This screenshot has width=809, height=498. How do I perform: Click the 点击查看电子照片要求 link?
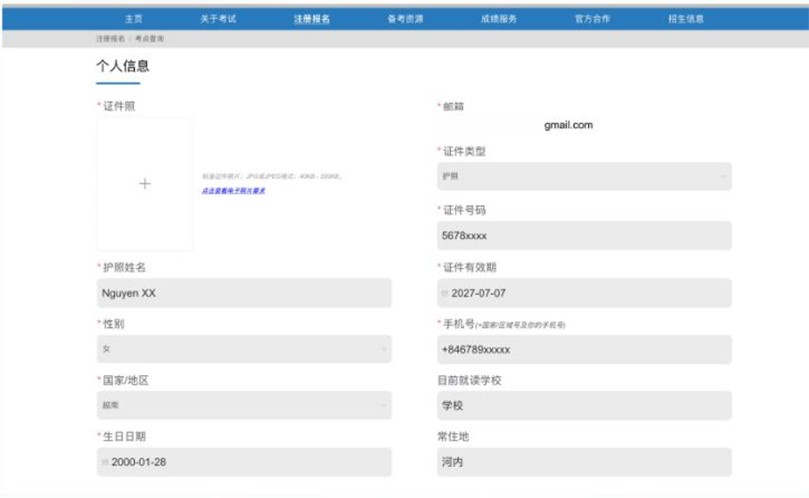pos(233,190)
